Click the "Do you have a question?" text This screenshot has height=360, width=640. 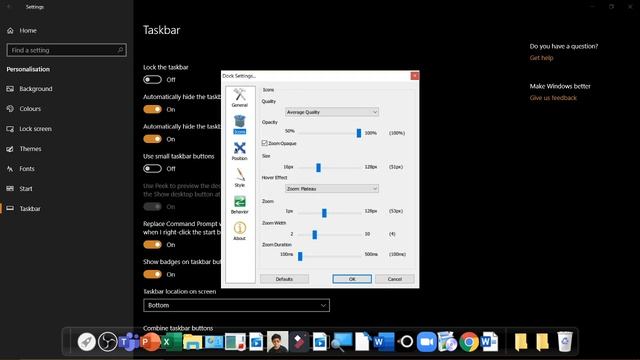point(564,47)
